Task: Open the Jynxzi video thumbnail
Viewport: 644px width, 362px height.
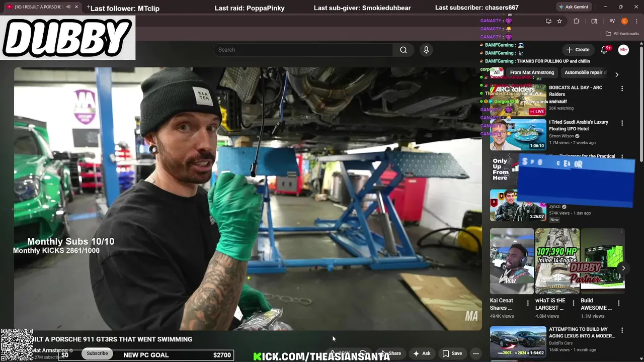Action: click(518, 205)
